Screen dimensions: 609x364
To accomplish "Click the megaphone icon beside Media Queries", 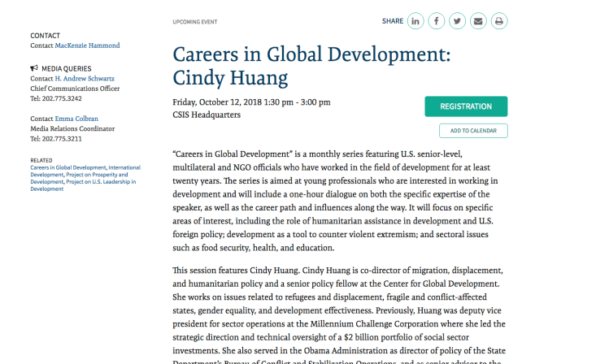I will pos(34,69).
